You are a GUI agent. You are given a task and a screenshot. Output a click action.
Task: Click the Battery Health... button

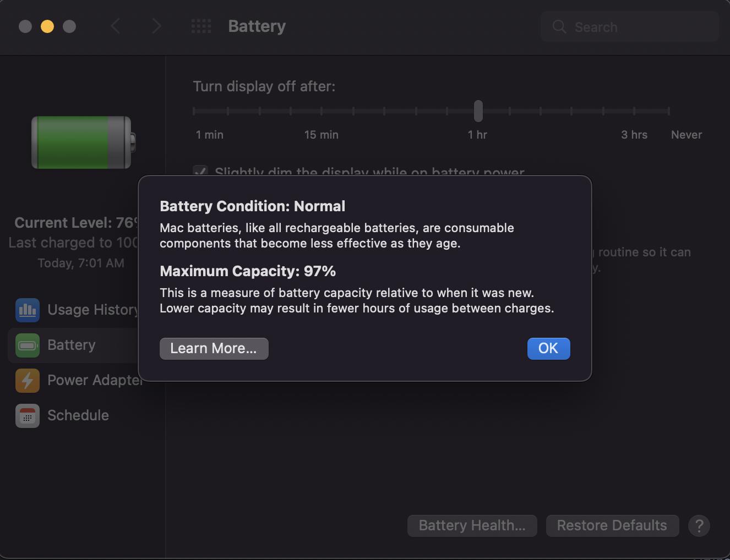pyautogui.click(x=472, y=526)
